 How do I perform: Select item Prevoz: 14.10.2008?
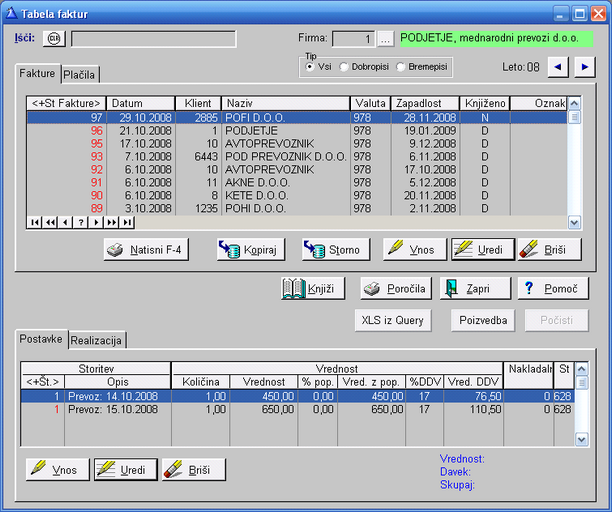pos(297,396)
